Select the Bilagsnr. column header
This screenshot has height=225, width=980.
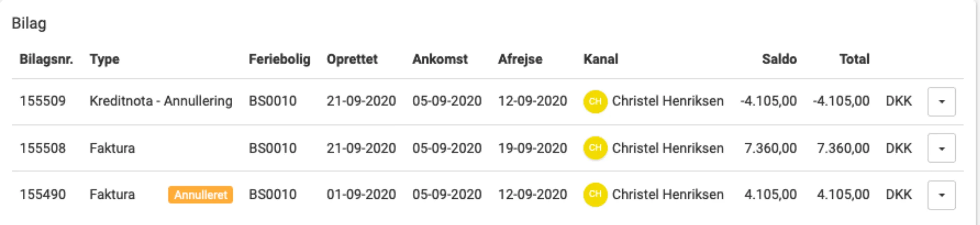coord(47,59)
